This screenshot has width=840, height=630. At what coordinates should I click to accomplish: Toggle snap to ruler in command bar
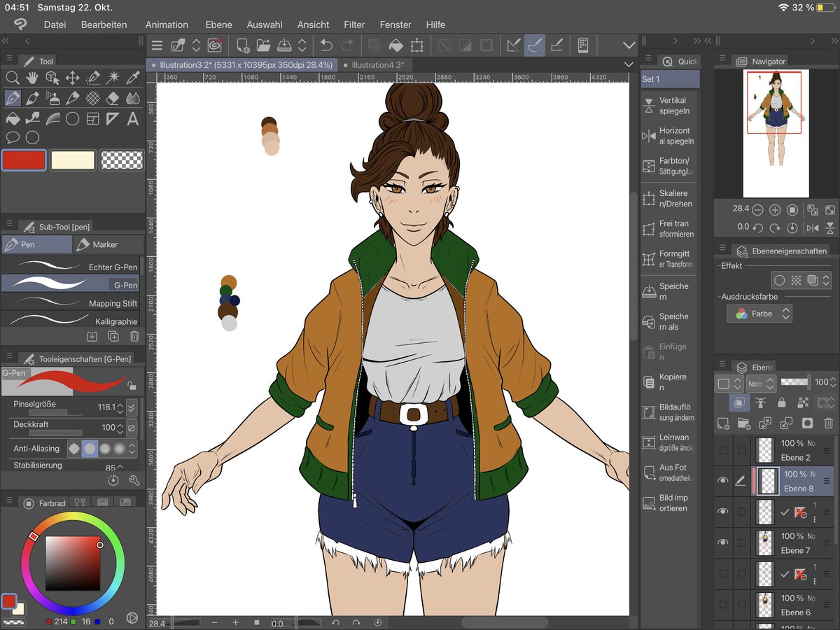513,45
